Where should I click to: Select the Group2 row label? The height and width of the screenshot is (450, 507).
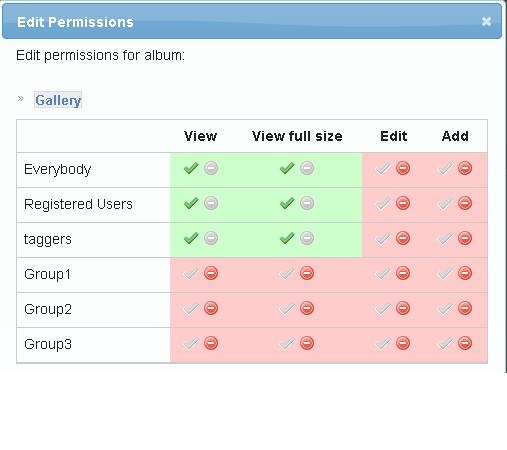[x=48, y=309]
